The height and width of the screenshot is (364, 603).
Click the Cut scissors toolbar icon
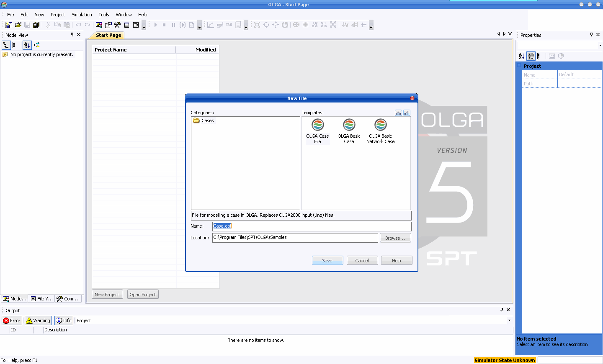[48, 25]
